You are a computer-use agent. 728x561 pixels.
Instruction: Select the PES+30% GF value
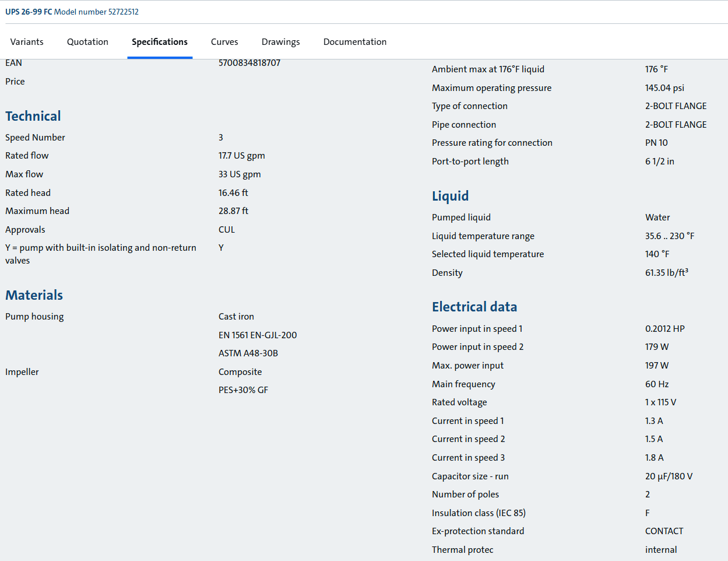[x=243, y=390]
